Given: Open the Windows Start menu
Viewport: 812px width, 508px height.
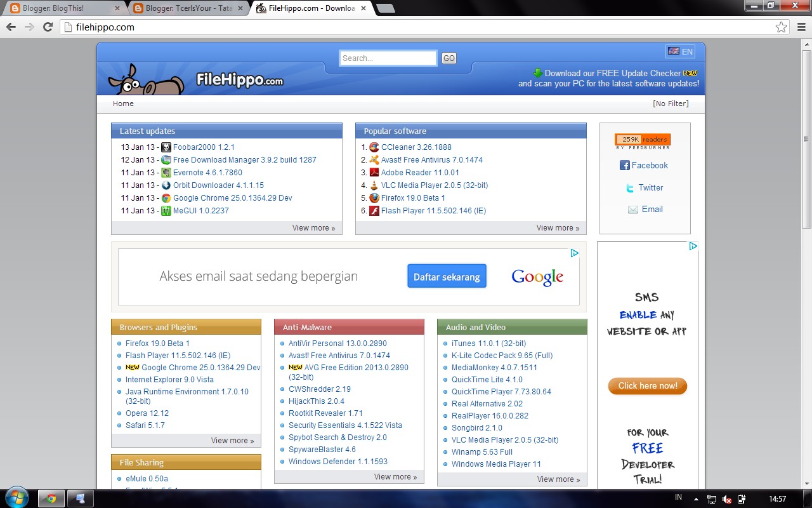Looking at the screenshot, I should (16, 497).
